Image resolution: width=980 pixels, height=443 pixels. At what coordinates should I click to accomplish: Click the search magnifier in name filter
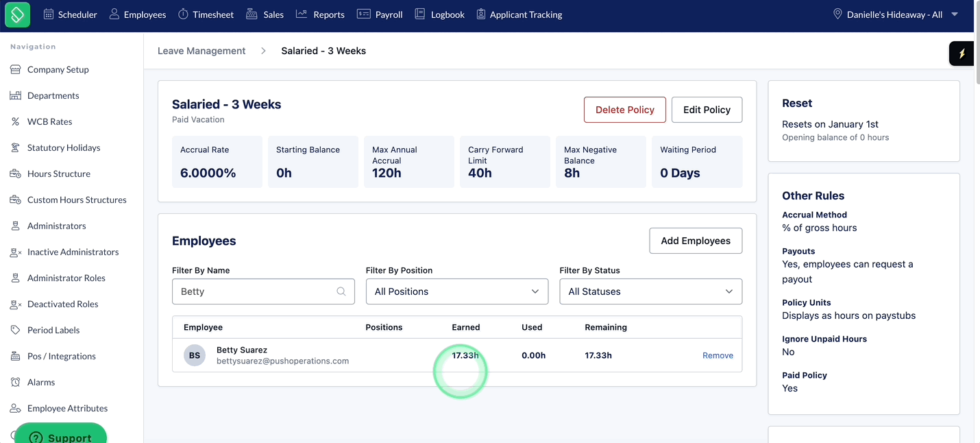click(x=341, y=291)
